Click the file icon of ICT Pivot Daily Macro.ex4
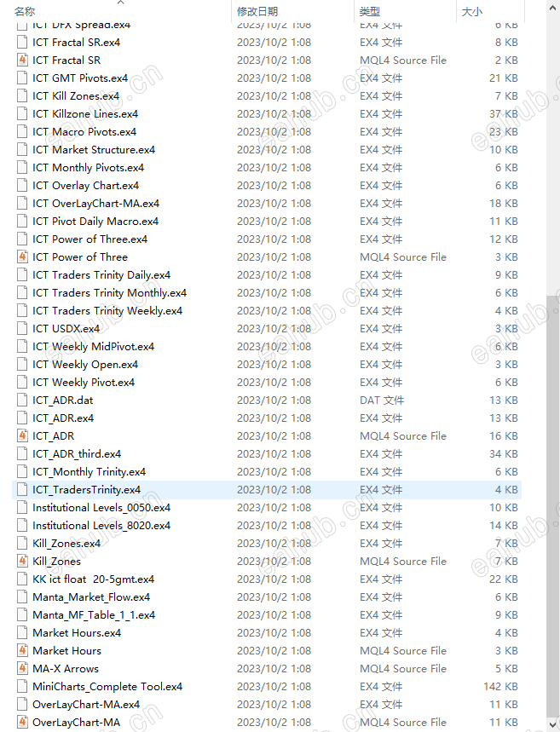The width and height of the screenshot is (560, 732). pos(22,221)
